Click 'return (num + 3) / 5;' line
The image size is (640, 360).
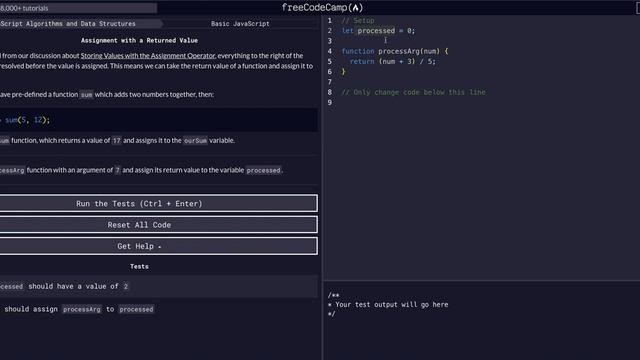pyautogui.click(x=393, y=61)
